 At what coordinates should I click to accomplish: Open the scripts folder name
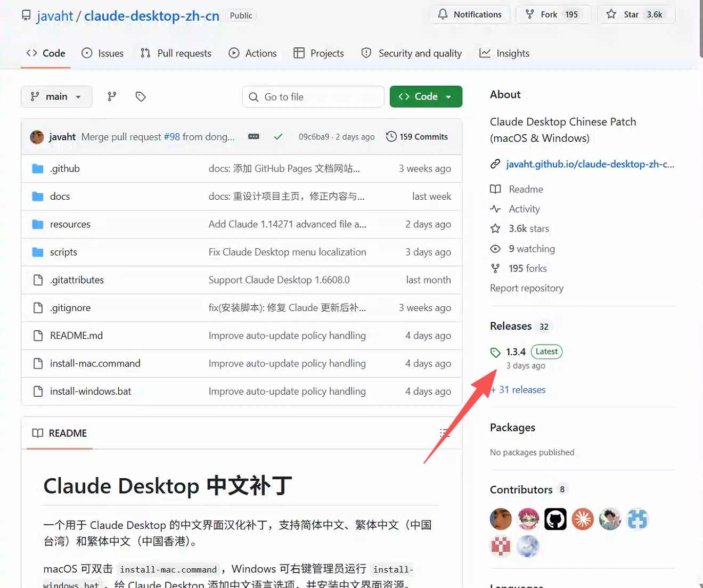point(63,252)
